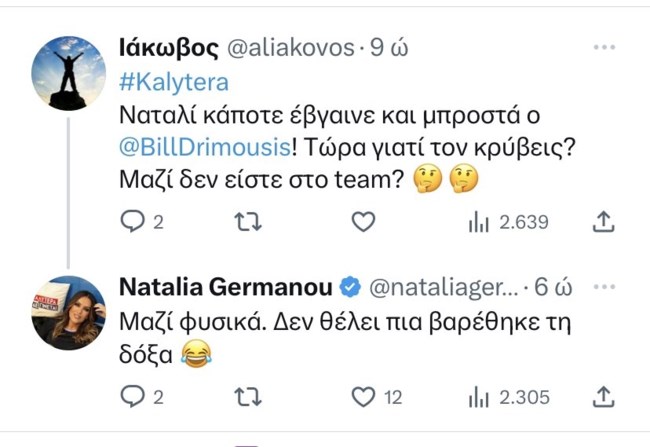
Task: Reply to Natalia Germanou's tweet
Action: pyautogui.click(x=133, y=397)
